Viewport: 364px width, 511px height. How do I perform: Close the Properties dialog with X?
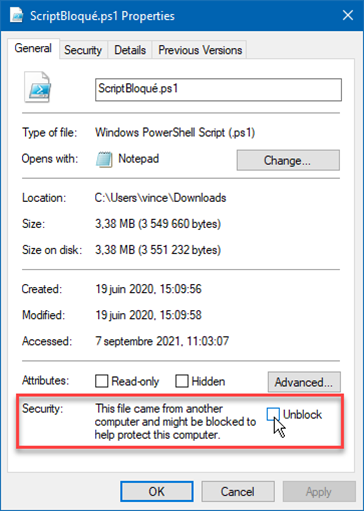348,15
